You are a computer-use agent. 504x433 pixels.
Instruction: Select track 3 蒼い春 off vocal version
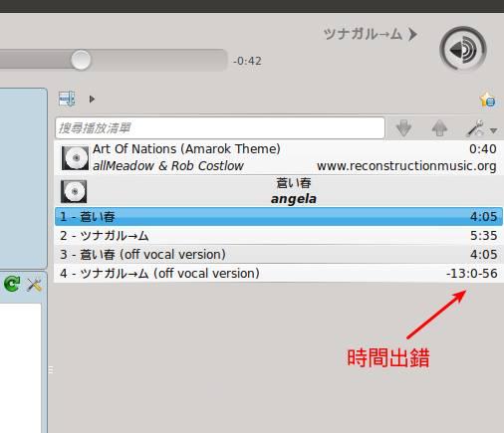279,255
